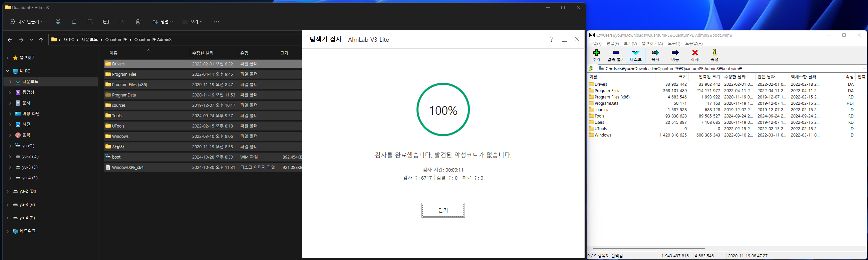This screenshot has height=260, width=868.
Task: Click the Copy icon in Explorer toolbar
Action: 74,22
